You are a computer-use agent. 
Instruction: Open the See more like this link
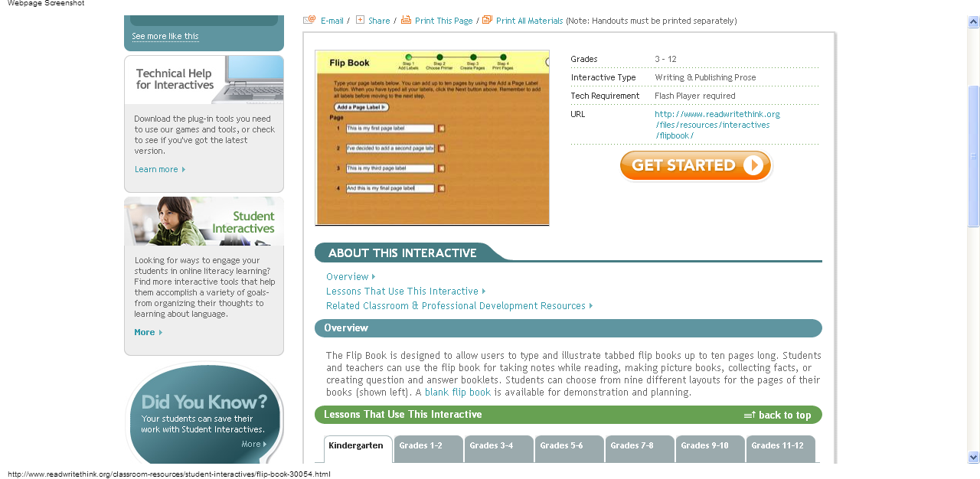point(165,36)
